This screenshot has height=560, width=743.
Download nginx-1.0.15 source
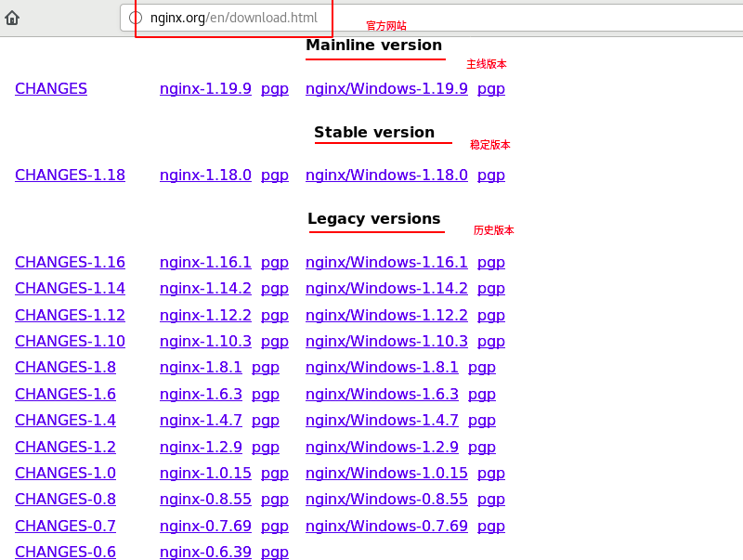click(205, 473)
